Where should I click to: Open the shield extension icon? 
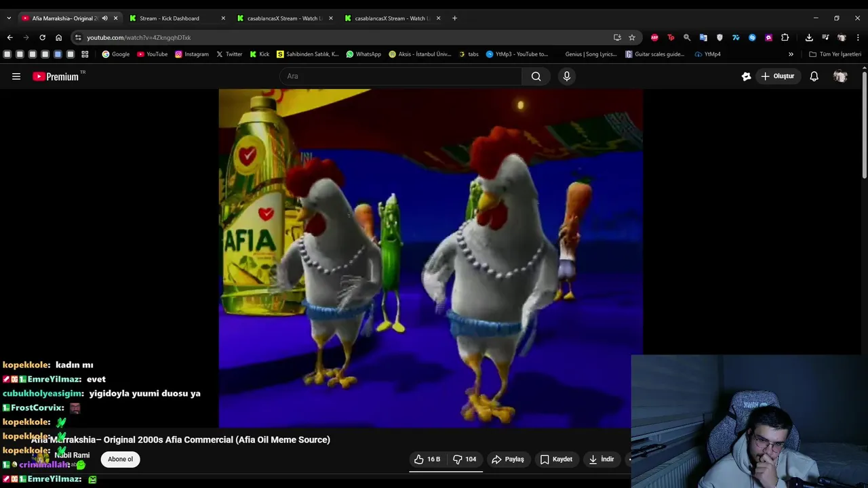719,37
